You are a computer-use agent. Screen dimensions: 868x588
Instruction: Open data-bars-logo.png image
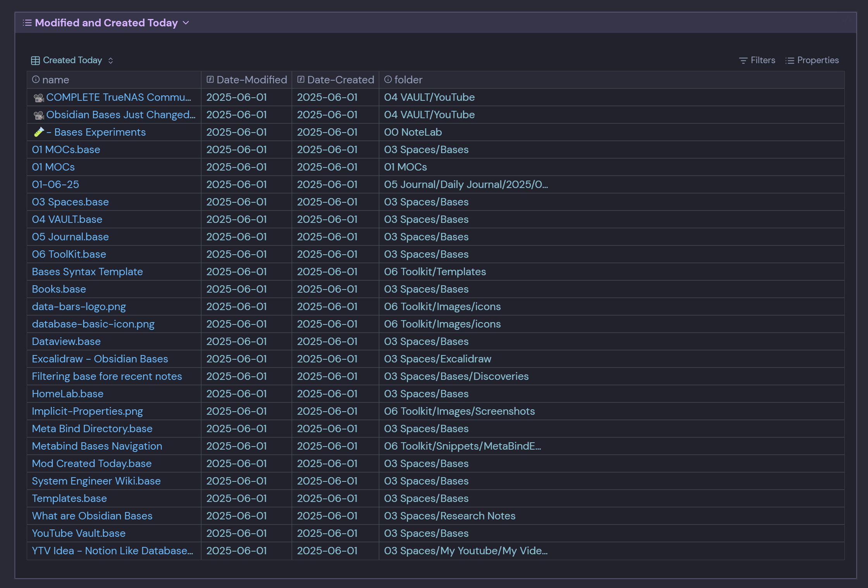pyautogui.click(x=79, y=307)
